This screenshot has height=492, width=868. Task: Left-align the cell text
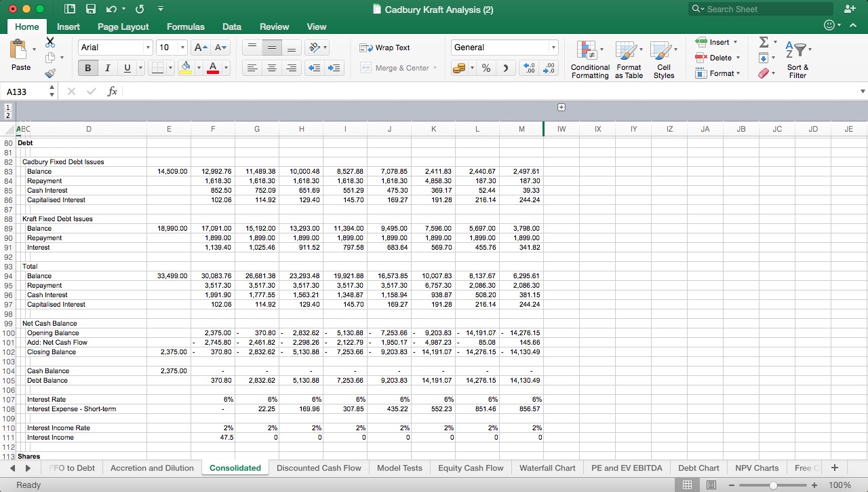tap(252, 68)
